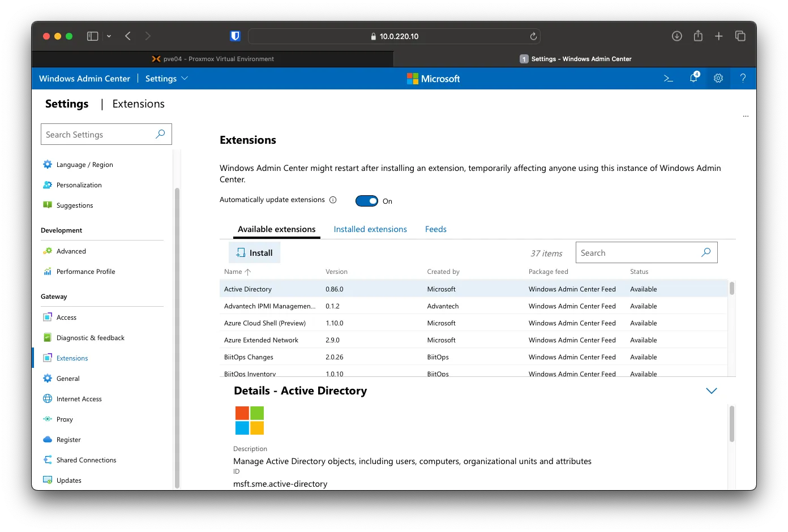Screen dimensions: 788x532
Task: Open the ellipsis more options menu
Action: (746, 116)
